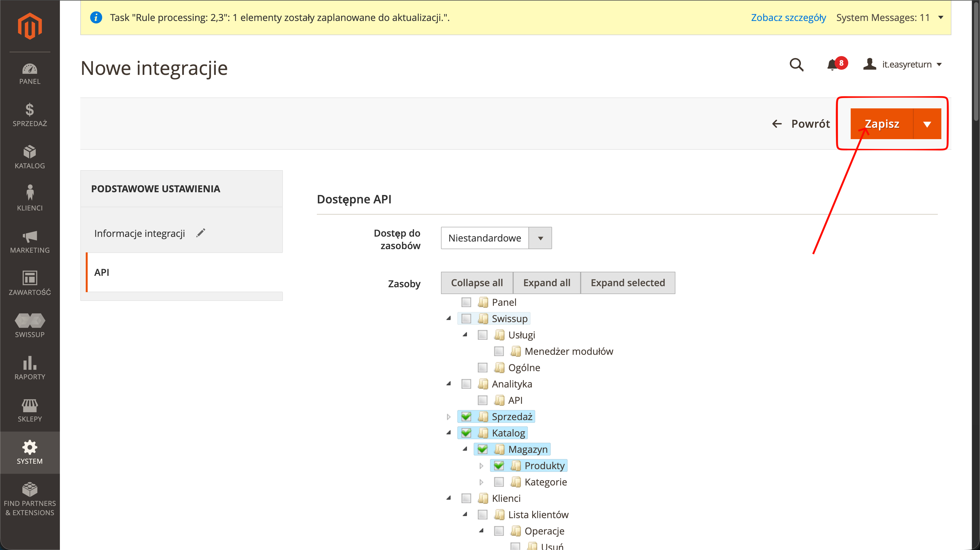Select the API settings tab

tap(185, 272)
